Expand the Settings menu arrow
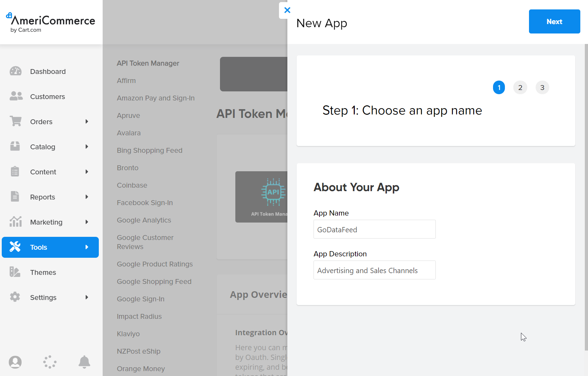The height and width of the screenshot is (376, 588). point(87,297)
